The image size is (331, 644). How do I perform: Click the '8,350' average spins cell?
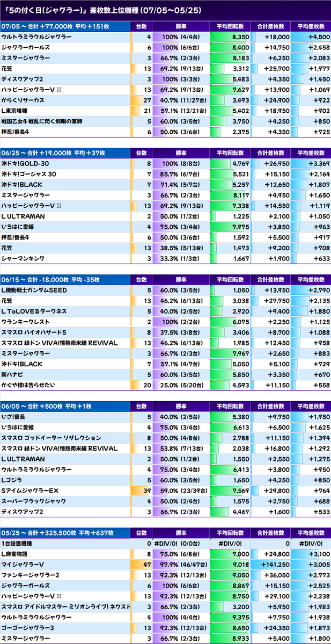tap(230, 37)
